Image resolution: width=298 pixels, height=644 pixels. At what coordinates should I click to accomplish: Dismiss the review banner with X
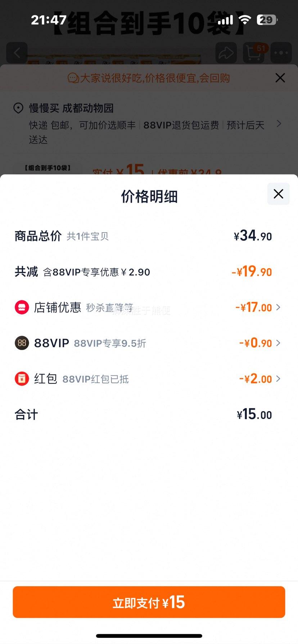click(x=280, y=78)
